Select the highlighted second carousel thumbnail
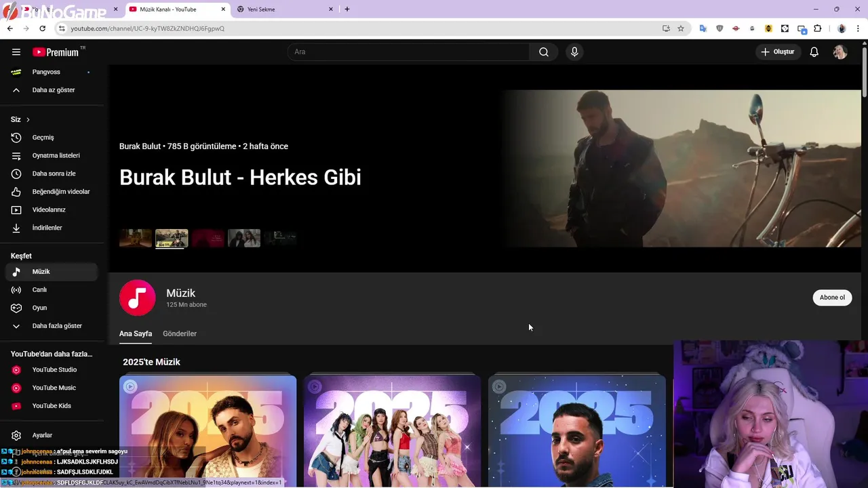The image size is (868, 488). (172, 238)
